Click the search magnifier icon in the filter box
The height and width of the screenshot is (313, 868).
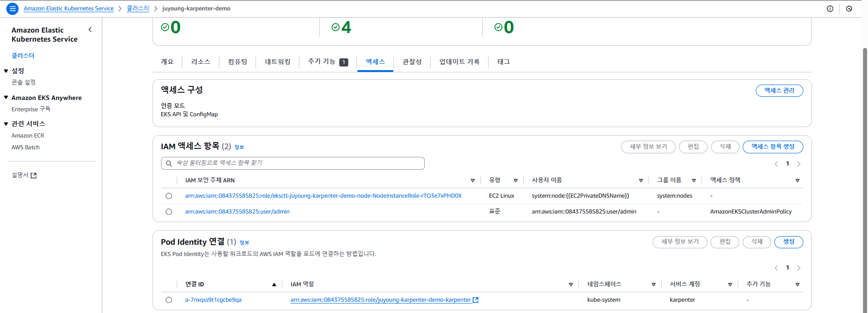point(169,163)
